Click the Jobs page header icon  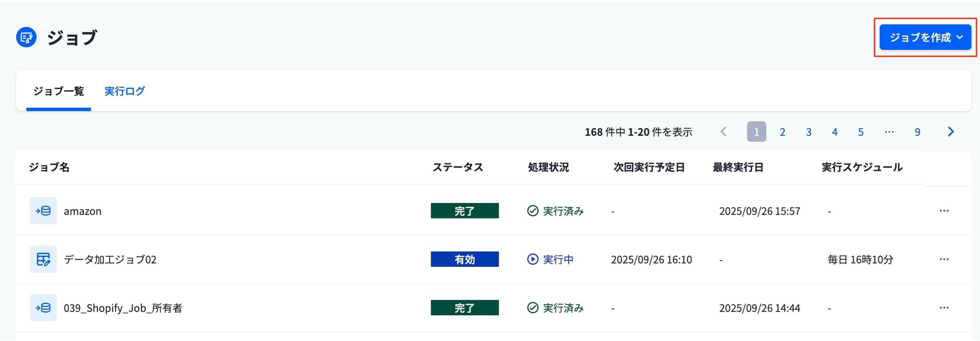(x=26, y=37)
